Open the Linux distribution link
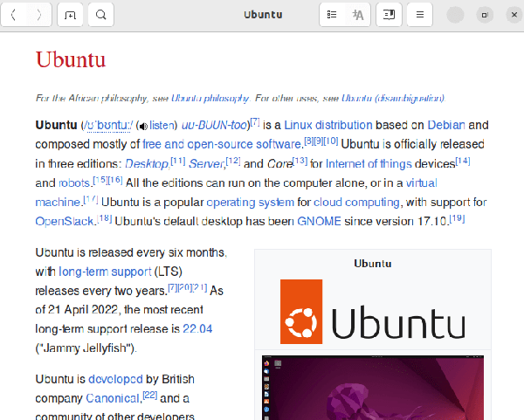This screenshot has height=420, width=524. click(x=328, y=125)
